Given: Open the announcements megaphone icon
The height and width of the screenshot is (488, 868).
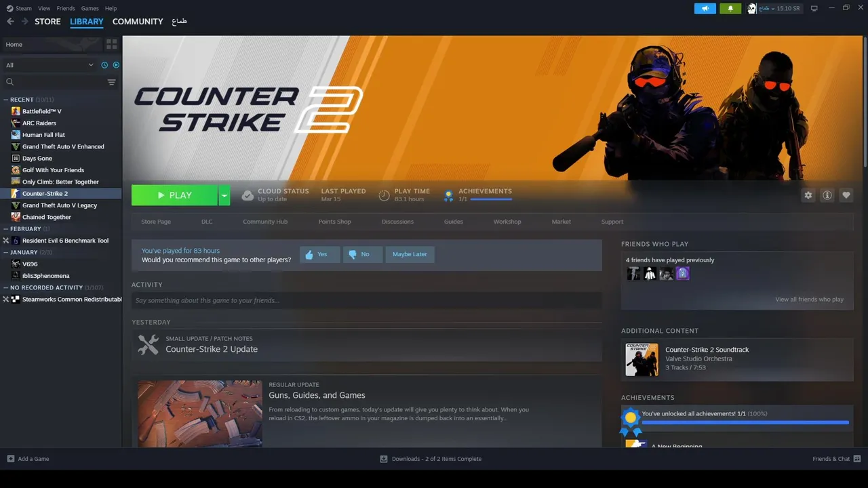Looking at the screenshot, I should pos(705,8).
